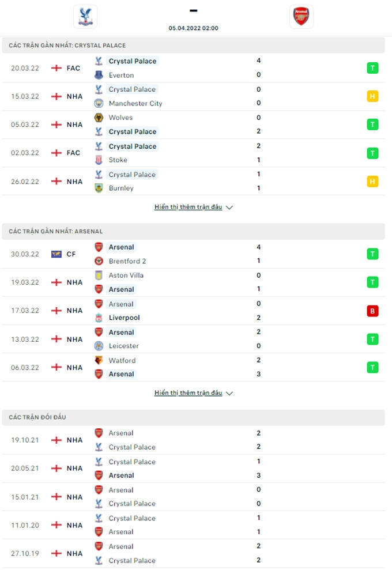Click the Aston Villa team logo
This screenshot has height=570, width=392.
98,275
